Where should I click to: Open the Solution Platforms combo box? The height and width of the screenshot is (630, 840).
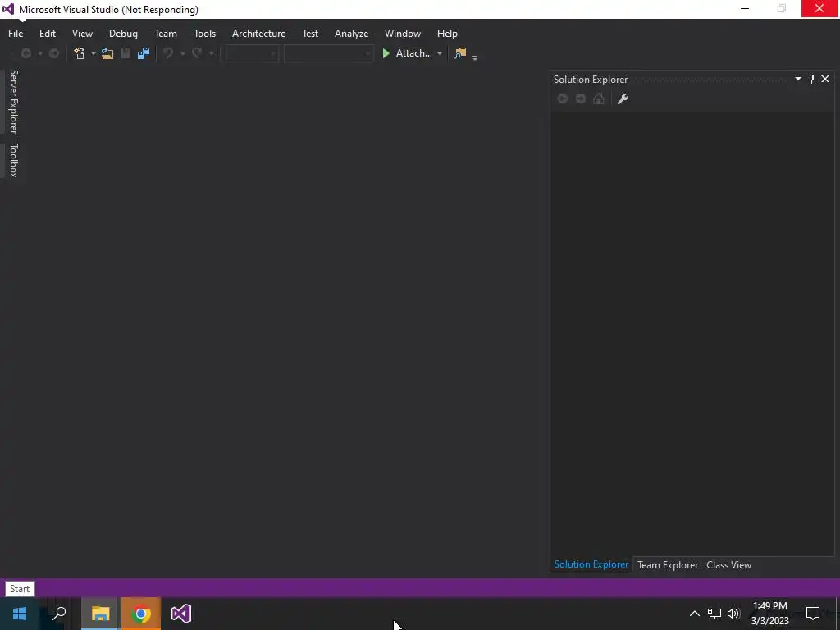tap(328, 53)
